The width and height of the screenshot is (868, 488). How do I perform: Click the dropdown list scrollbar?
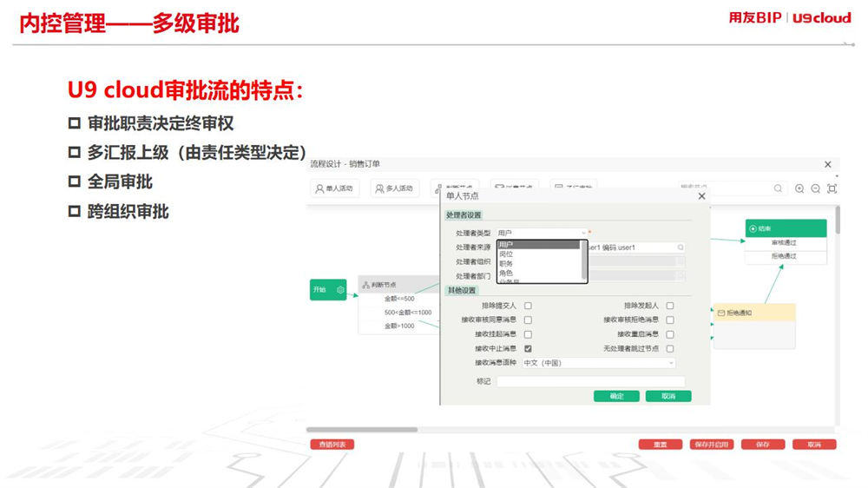(583, 260)
